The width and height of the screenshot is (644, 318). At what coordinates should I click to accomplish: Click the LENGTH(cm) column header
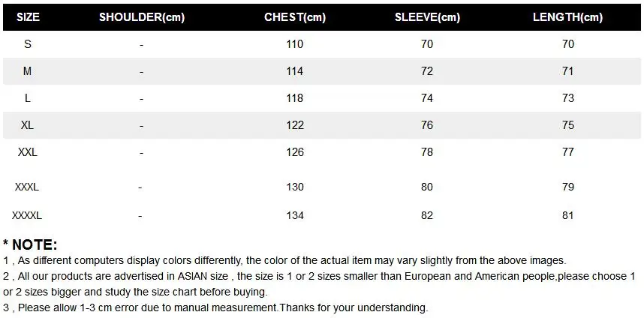[x=568, y=17]
